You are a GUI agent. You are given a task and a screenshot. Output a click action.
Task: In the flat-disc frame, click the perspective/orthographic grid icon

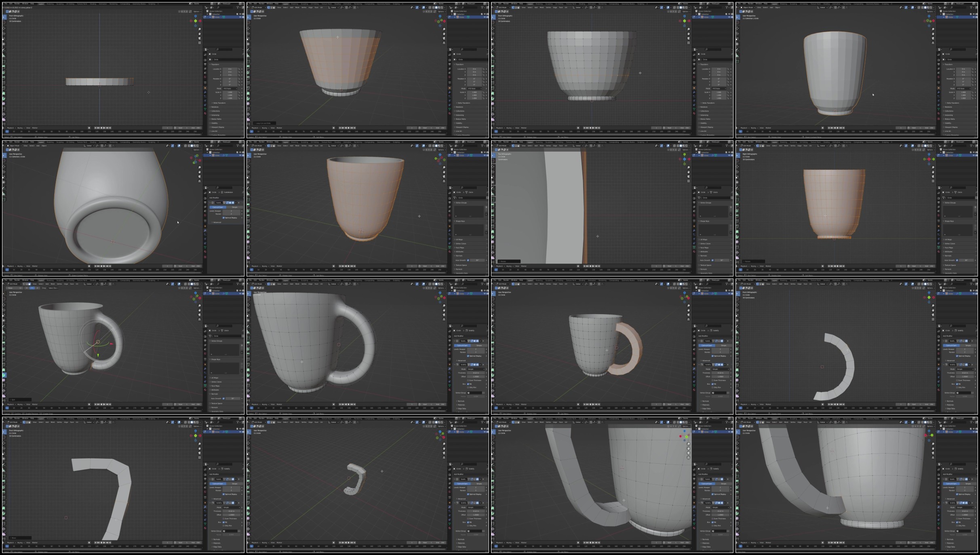tap(200, 43)
